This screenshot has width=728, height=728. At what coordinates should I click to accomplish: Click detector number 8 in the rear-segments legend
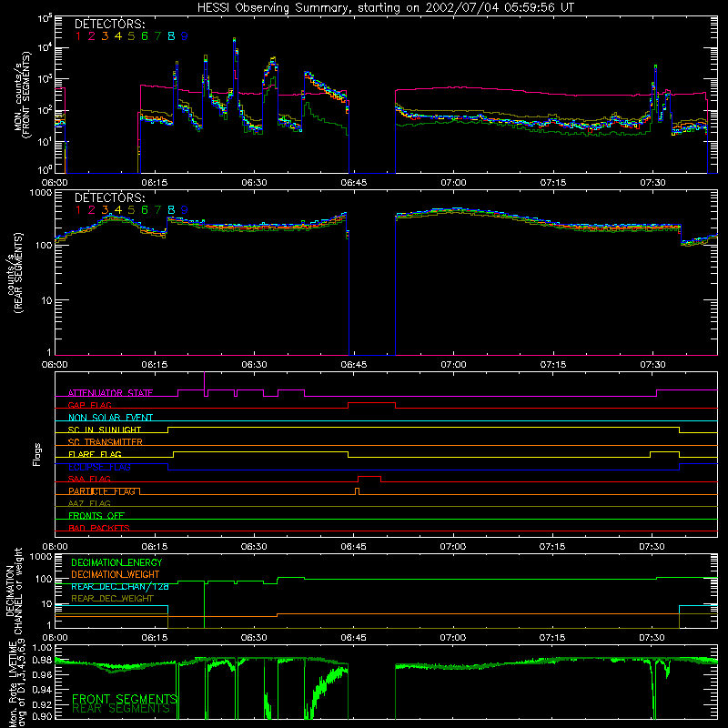point(171,210)
